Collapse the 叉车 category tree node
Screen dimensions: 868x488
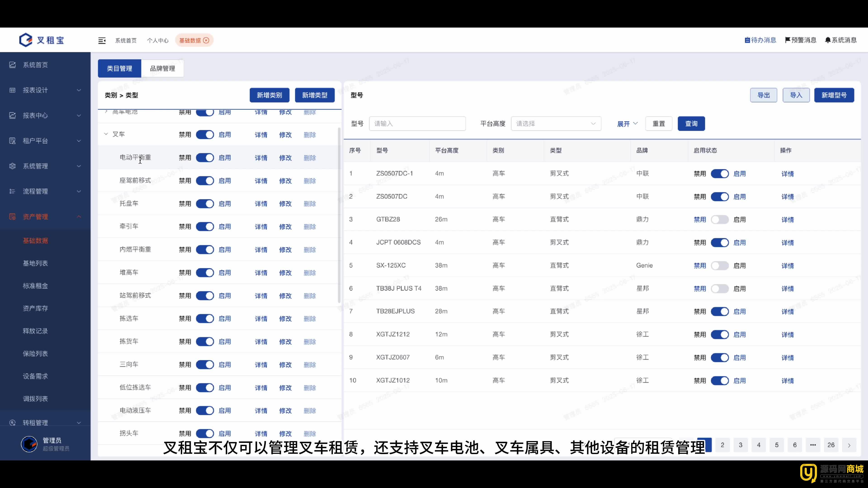(106, 134)
